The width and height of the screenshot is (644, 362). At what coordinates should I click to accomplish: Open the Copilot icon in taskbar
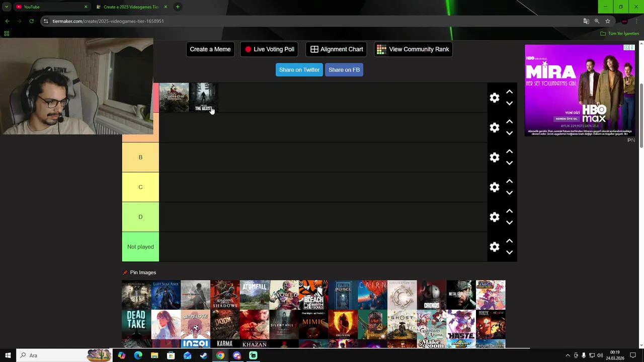pos(122,355)
